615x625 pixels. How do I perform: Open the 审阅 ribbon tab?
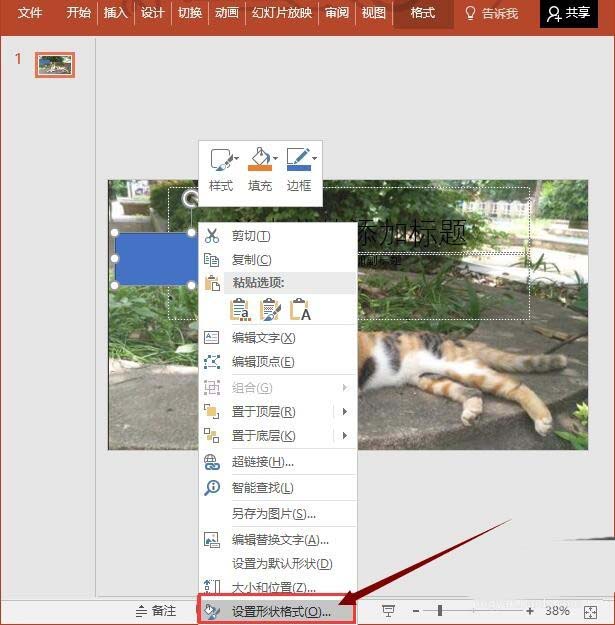coord(336,13)
